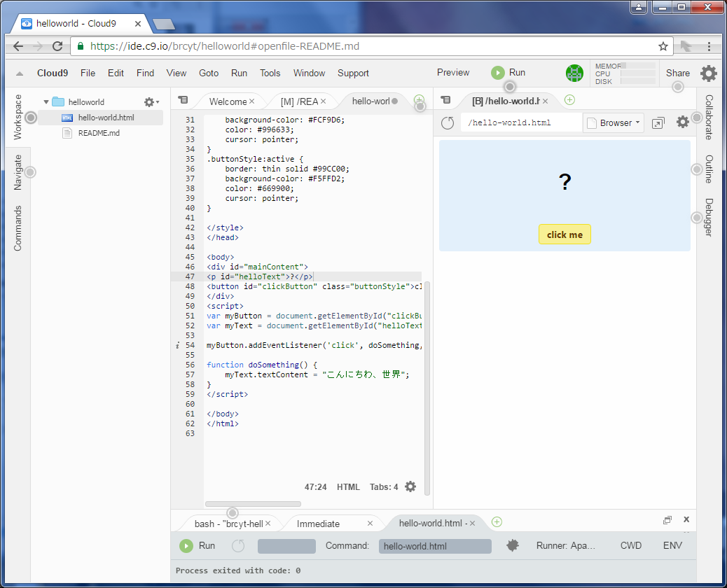Select the hello-world.html file in the tree
Image resolution: width=727 pixels, height=588 pixels.
pos(101,118)
